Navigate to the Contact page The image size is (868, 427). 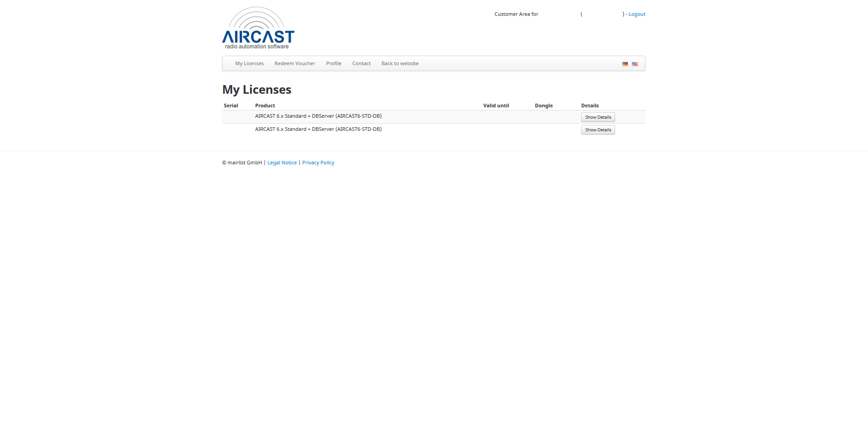tap(361, 63)
